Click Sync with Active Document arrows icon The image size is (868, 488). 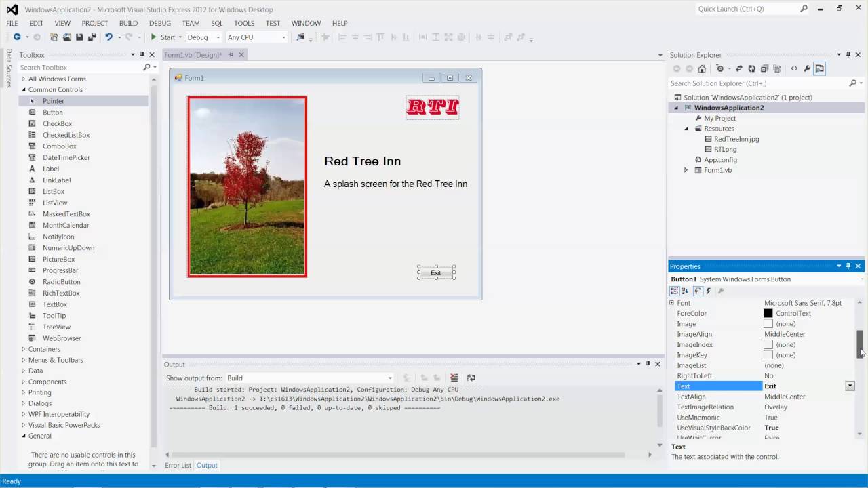pos(739,68)
